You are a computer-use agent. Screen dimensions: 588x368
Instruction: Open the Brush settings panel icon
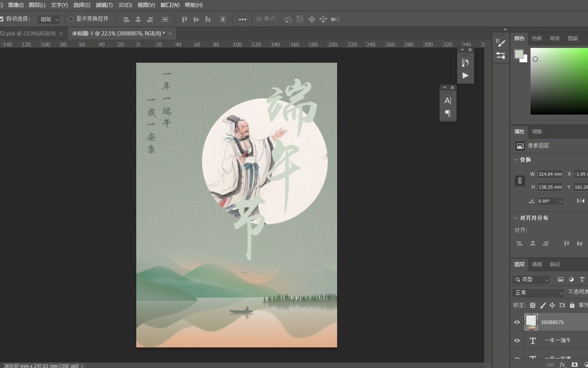pyautogui.click(x=501, y=43)
